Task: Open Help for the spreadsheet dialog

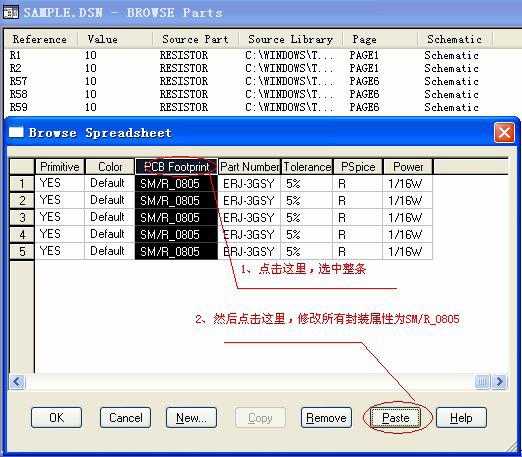Action: tap(461, 417)
